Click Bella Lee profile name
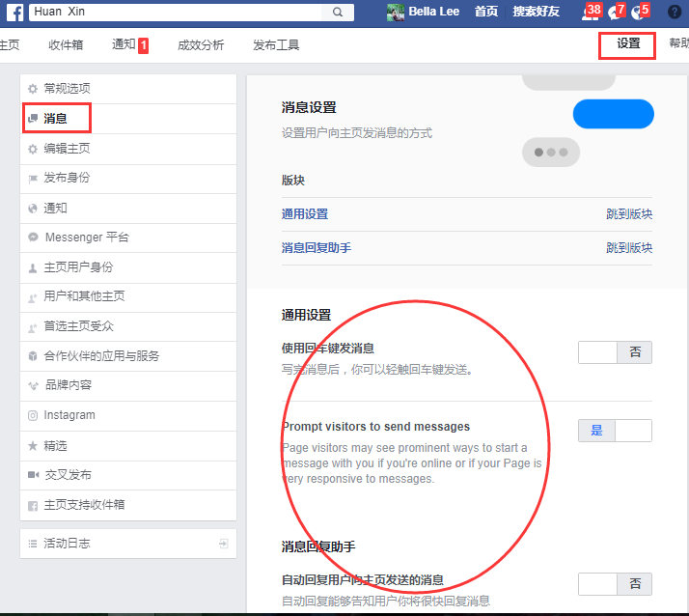 pyautogui.click(x=433, y=12)
